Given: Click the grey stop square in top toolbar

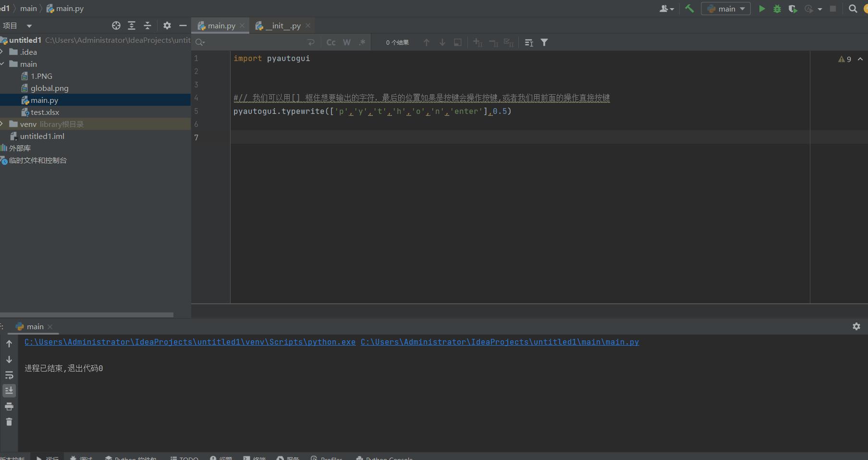Looking at the screenshot, I should [x=833, y=9].
